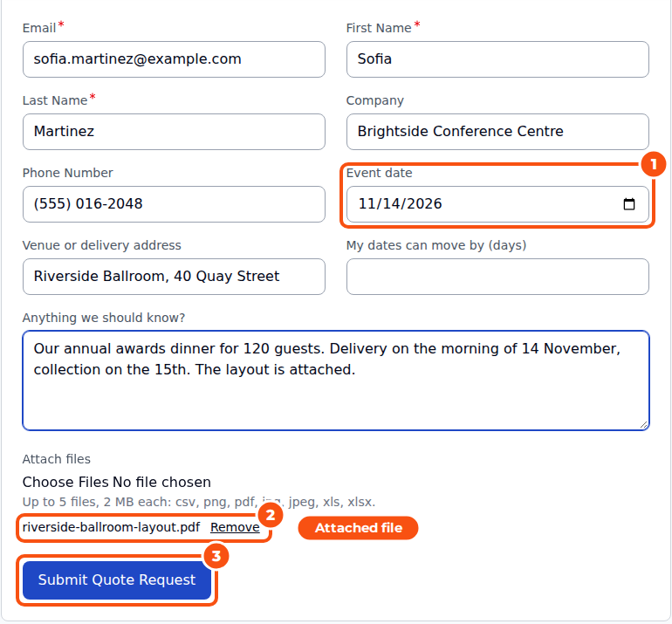This screenshot has height=624, width=672.
Task: Click the Up to 5 files hint text
Action: point(199,502)
